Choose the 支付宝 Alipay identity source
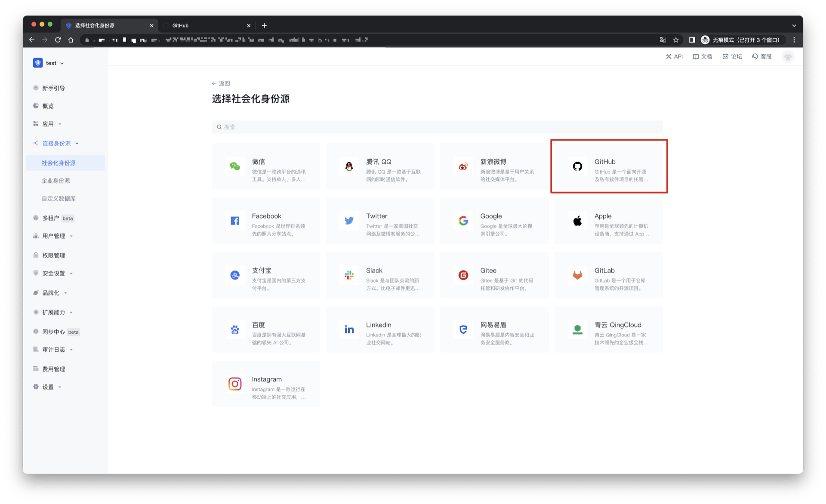The height and width of the screenshot is (504, 826). click(265, 275)
